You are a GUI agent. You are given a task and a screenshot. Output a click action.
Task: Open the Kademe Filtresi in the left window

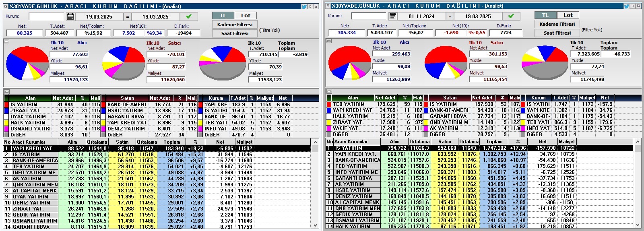pyautogui.click(x=235, y=24)
